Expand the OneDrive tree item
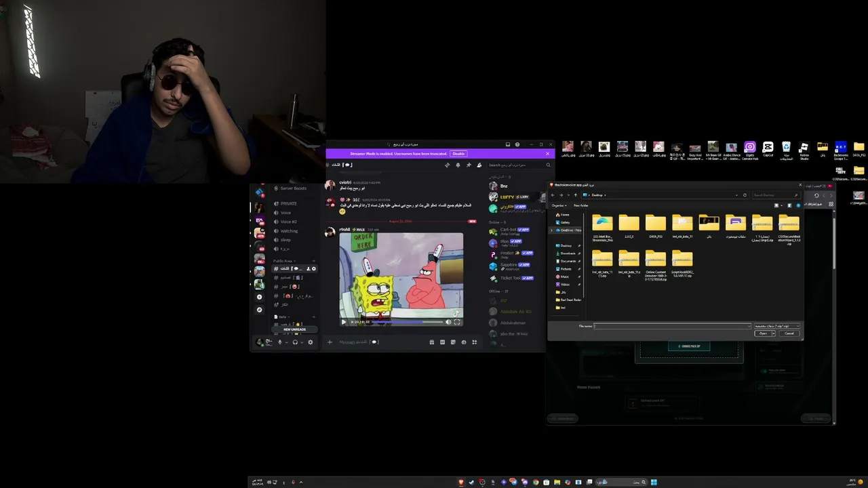Viewport: 868px width, 488px height. point(551,230)
